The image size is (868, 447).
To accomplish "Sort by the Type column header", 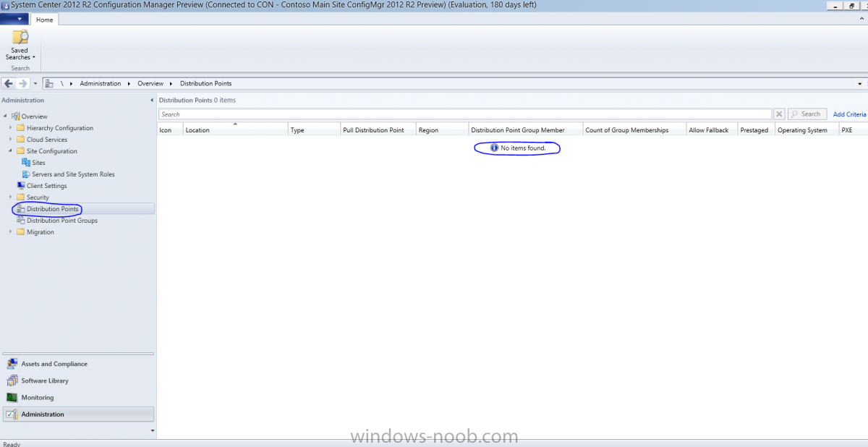I will (x=314, y=130).
